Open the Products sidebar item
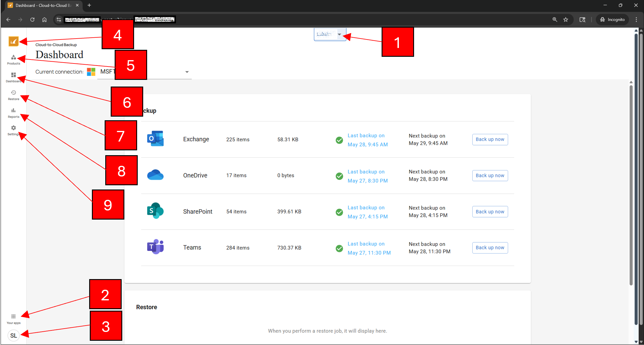644x345 pixels. (14, 60)
